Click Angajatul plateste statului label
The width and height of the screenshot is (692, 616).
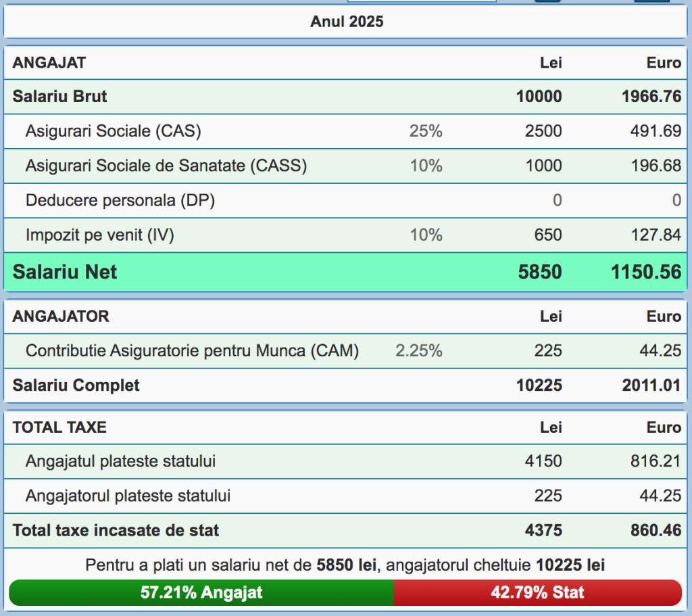click(121, 462)
